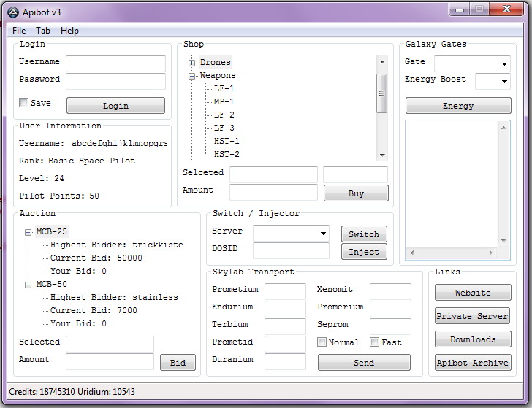
Task: Select LF-2 in the shop tree
Action: pyautogui.click(x=224, y=115)
